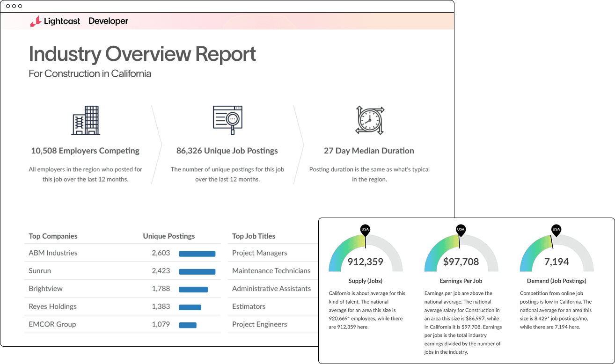Viewport: 615px width, 364px height.
Task: Click the $97,708 Earnings gauge value
Action: tap(461, 262)
